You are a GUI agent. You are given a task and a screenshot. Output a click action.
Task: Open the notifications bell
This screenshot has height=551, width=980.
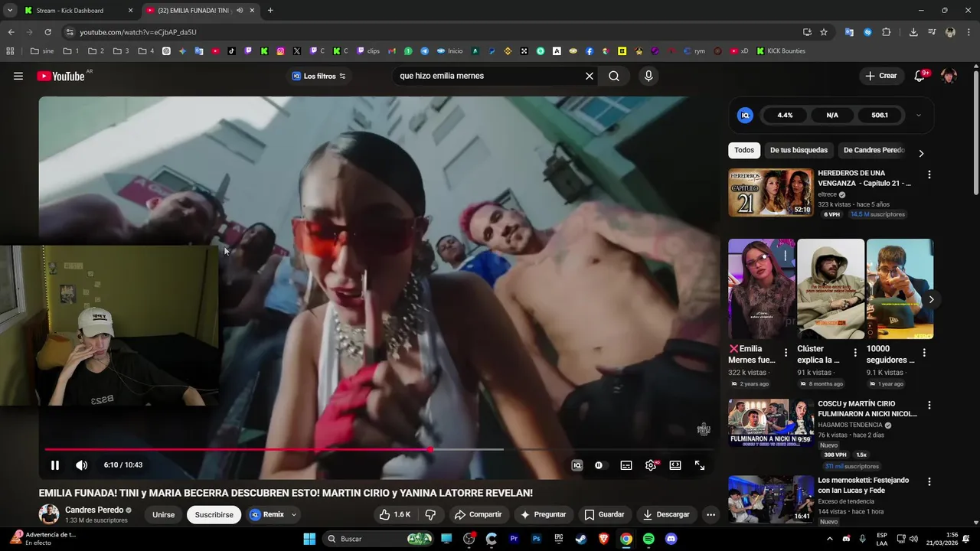(x=920, y=76)
